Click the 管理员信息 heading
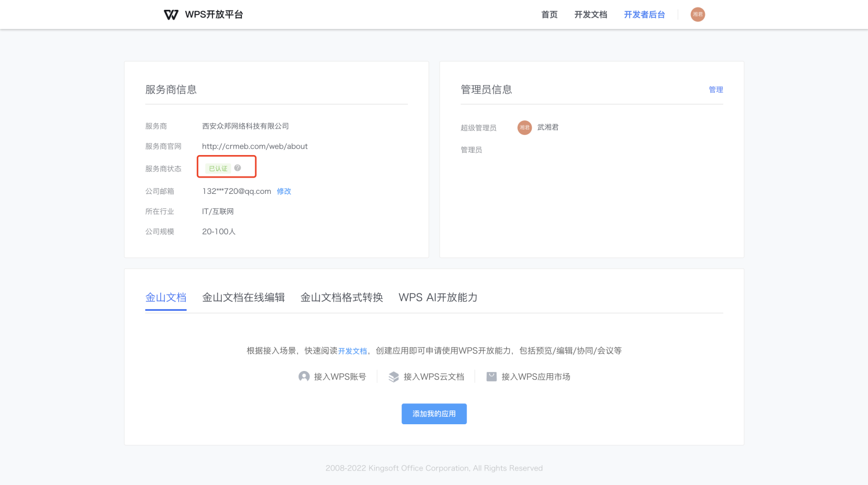 click(486, 90)
